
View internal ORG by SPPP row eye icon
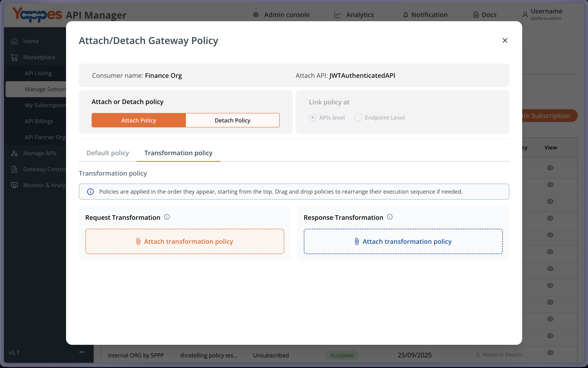550,352
